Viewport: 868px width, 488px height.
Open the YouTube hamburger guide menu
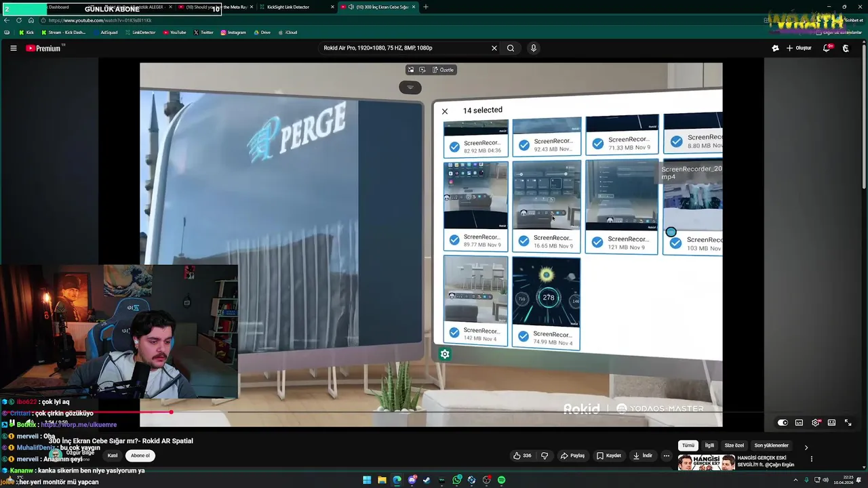[x=13, y=48]
